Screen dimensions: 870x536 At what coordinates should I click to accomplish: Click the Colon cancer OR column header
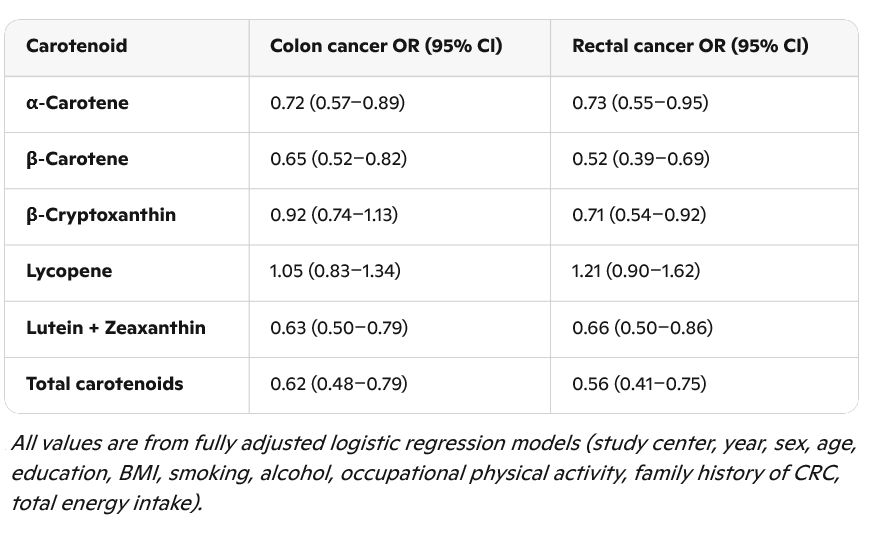click(386, 46)
